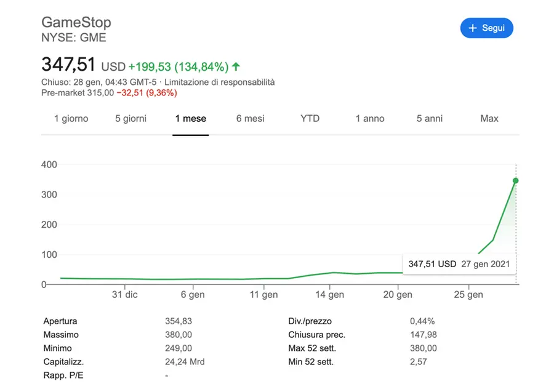
Task: Click the Apertura value 354,83
Action: 179,321
